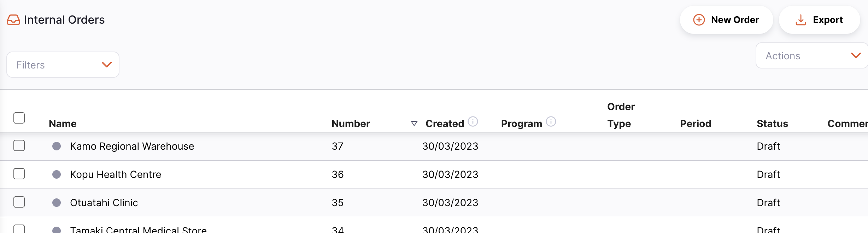Screen dimensions: 868x233
Task: Click the grey dot beside Otuatahi Clinic
Action: 57,203
